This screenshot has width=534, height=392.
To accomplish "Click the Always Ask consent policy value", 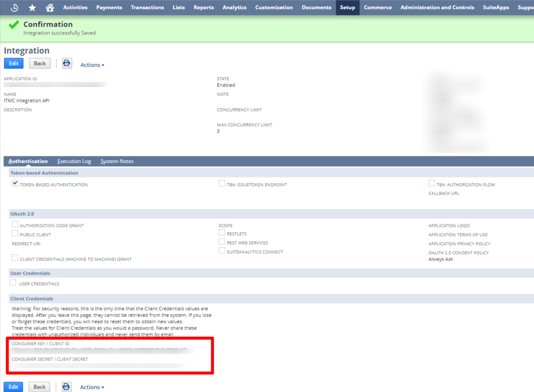I will [x=440, y=259].
